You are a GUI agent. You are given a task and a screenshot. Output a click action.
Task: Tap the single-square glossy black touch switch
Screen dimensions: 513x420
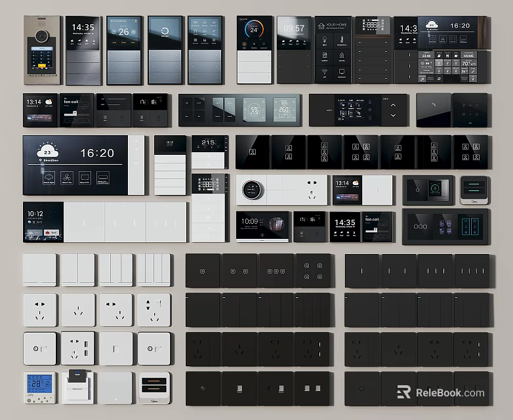click(x=253, y=152)
